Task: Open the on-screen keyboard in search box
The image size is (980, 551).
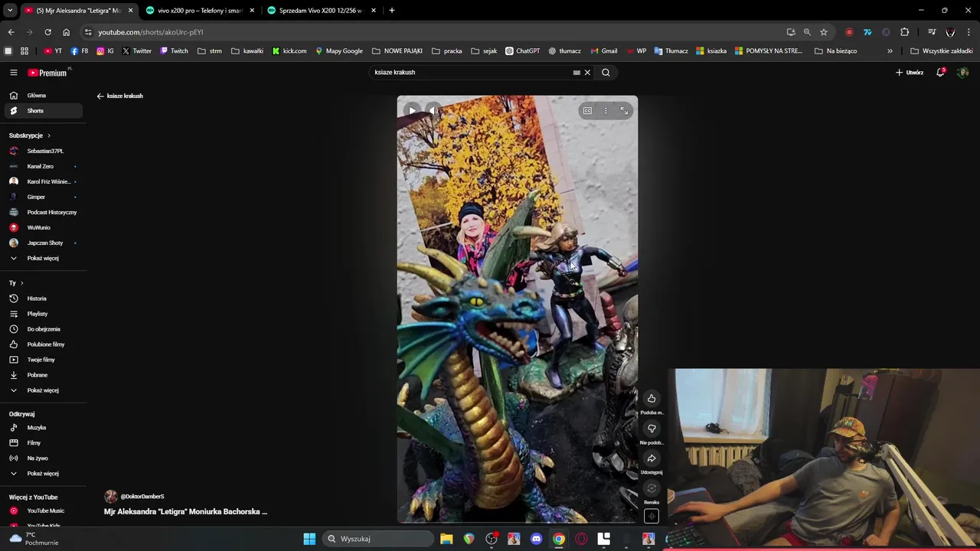Action: (577, 73)
